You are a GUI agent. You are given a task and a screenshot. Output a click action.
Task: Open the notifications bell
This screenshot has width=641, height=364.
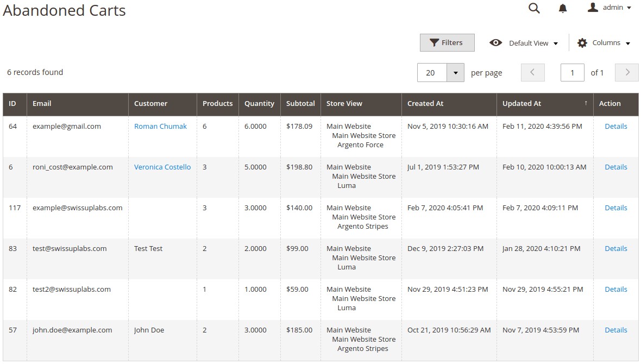pyautogui.click(x=563, y=8)
